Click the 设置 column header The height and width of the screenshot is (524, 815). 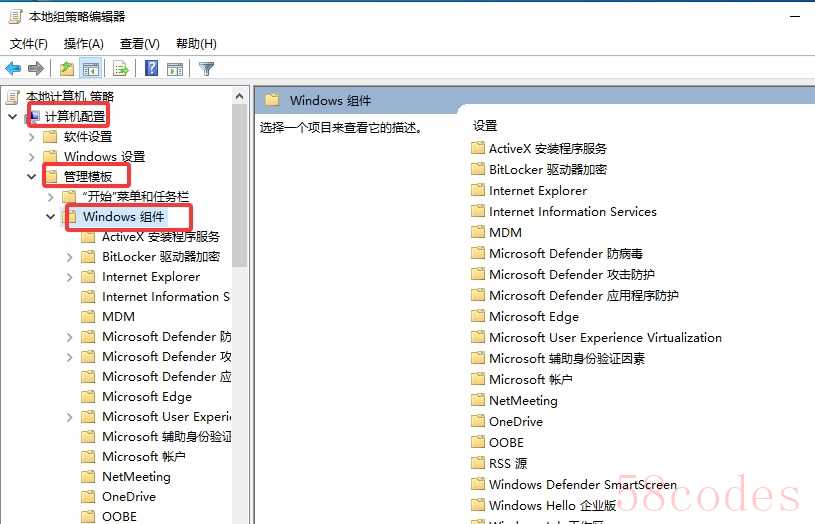pos(484,126)
